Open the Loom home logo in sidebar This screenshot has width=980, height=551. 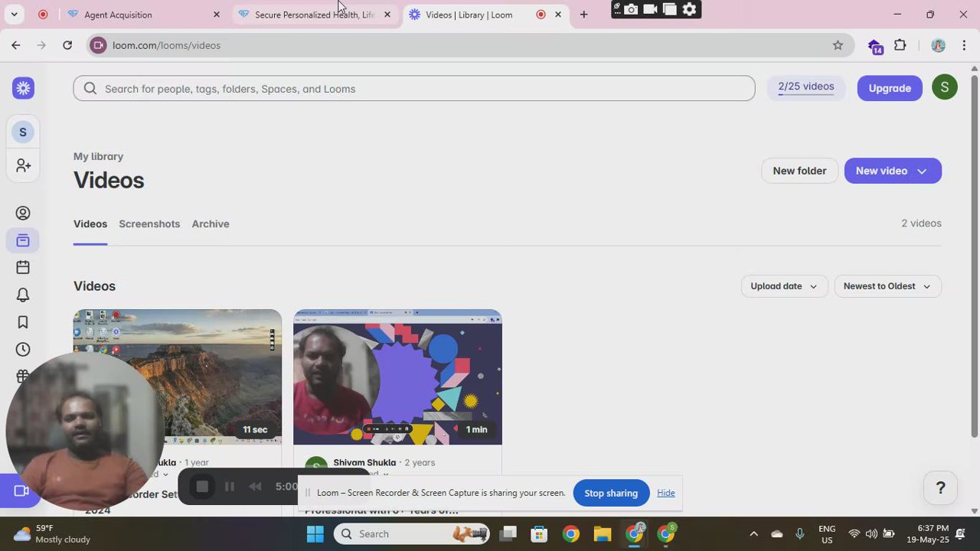tap(23, 88)
